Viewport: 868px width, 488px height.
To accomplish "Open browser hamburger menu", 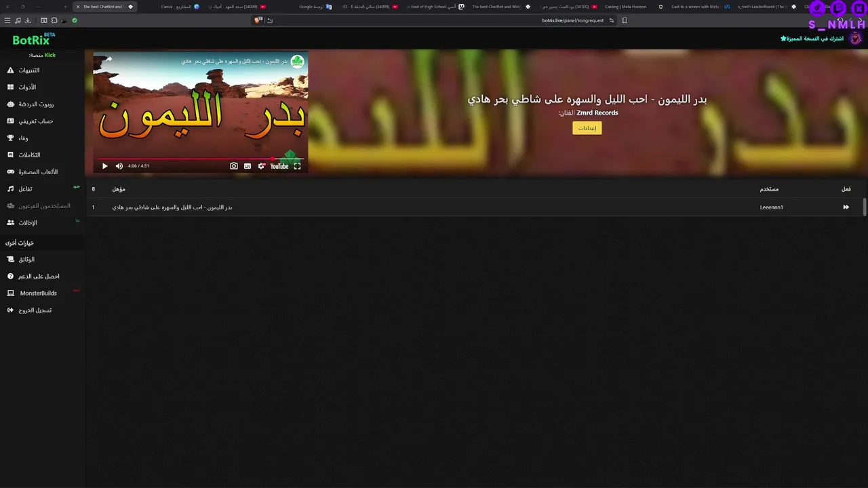I will pos(7,20).
